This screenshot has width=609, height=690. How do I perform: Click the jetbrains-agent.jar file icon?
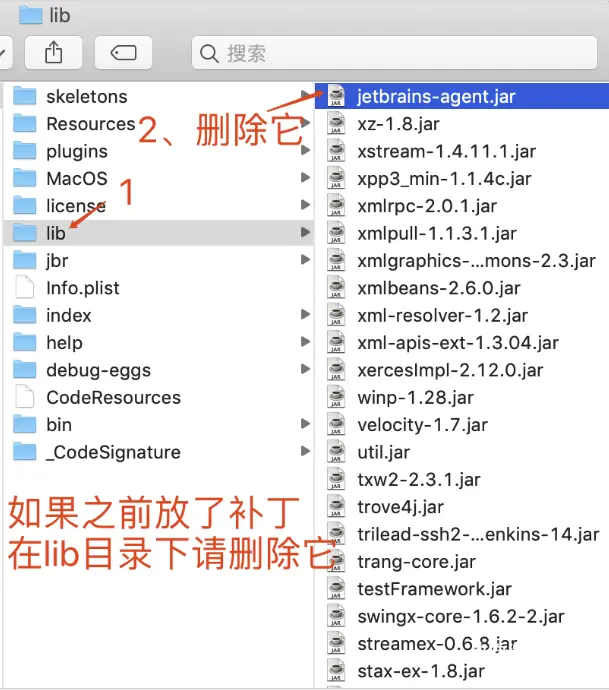point(336,96)
